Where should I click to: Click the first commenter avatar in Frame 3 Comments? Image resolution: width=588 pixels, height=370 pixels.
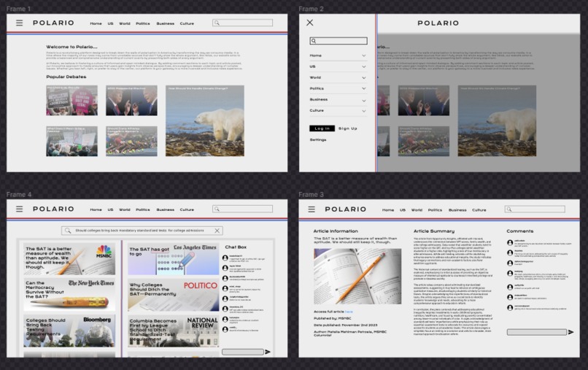(510, 243)
